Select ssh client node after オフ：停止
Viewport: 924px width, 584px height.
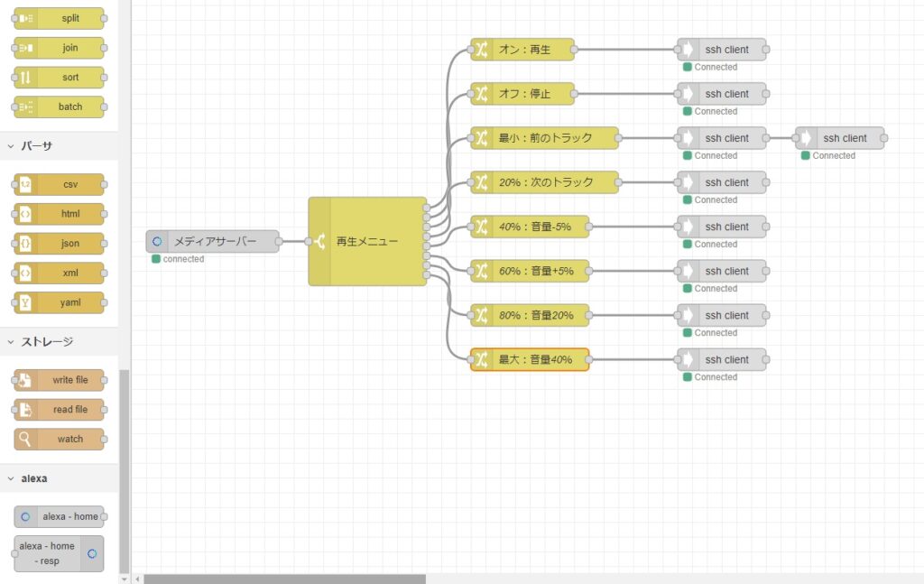722,94
